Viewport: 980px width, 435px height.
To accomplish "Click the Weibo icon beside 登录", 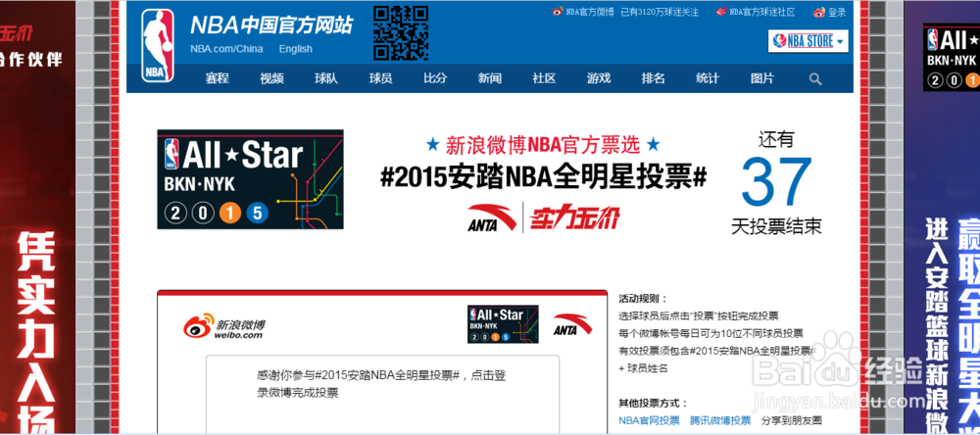I will tap(819, 12).
